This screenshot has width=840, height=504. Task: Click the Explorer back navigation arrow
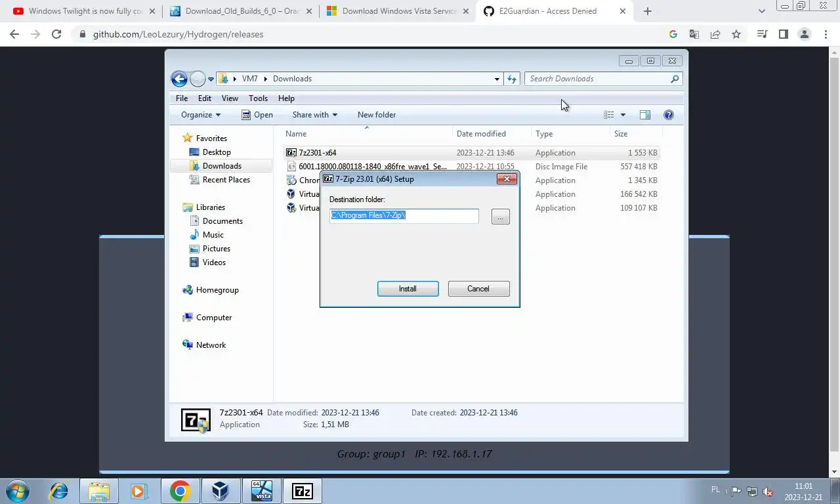coord(179,79)
